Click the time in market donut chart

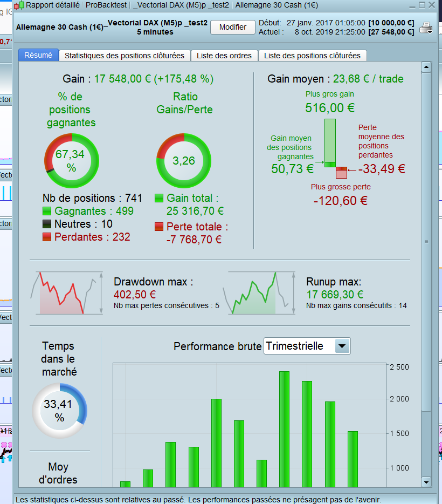(x=60, y=411)
